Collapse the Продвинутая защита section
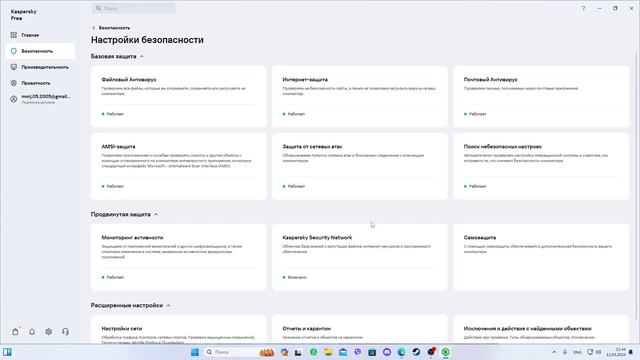640x360 pixels. [156, 214]
